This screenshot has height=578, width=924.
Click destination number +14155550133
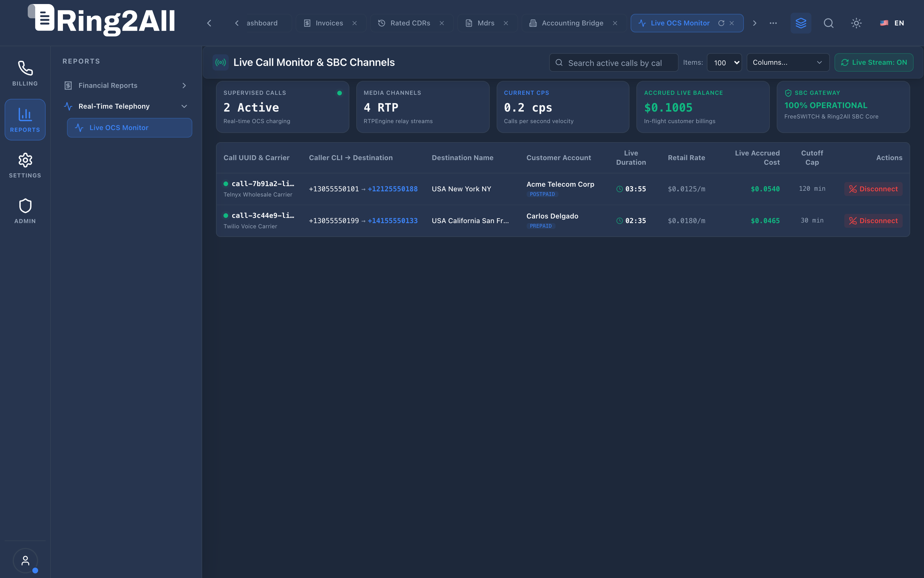coord(392,221)
